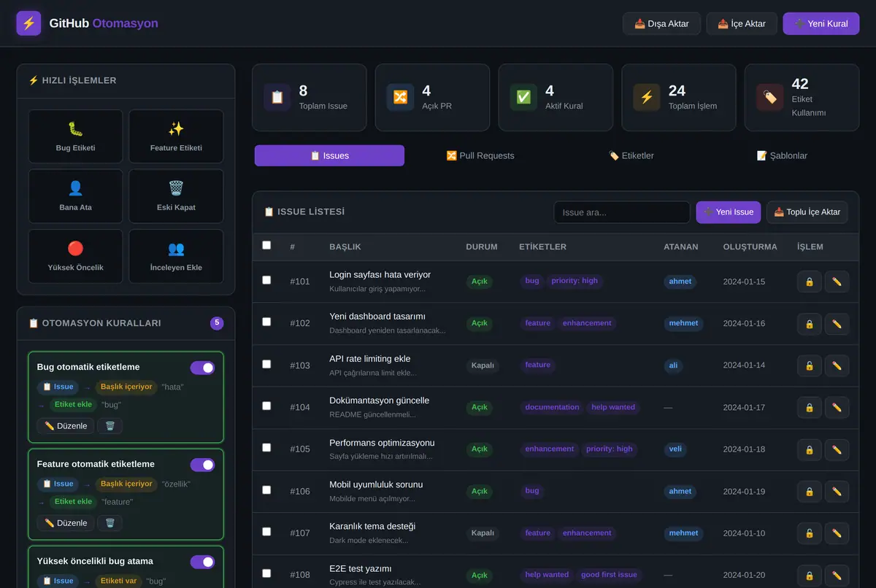
Task: Open the Şablonlar tab
Action: [x=783, y=155]
